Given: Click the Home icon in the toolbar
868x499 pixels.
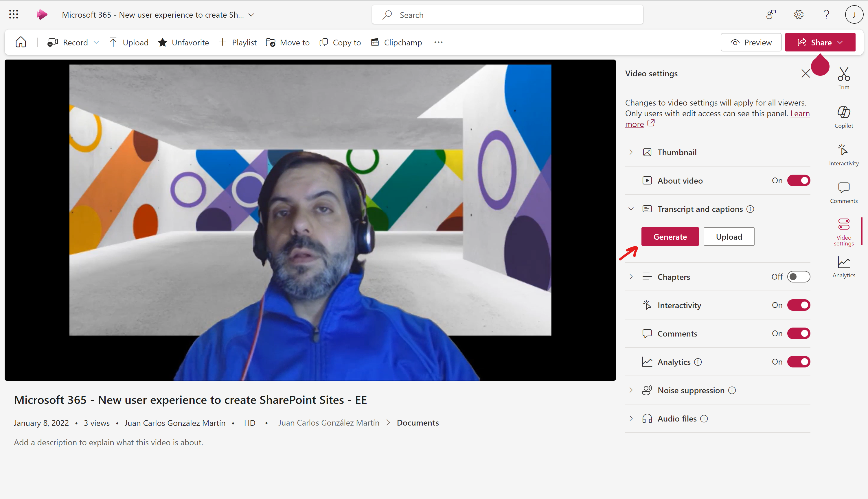Looking at the screenshot, I should coord(20,42).
